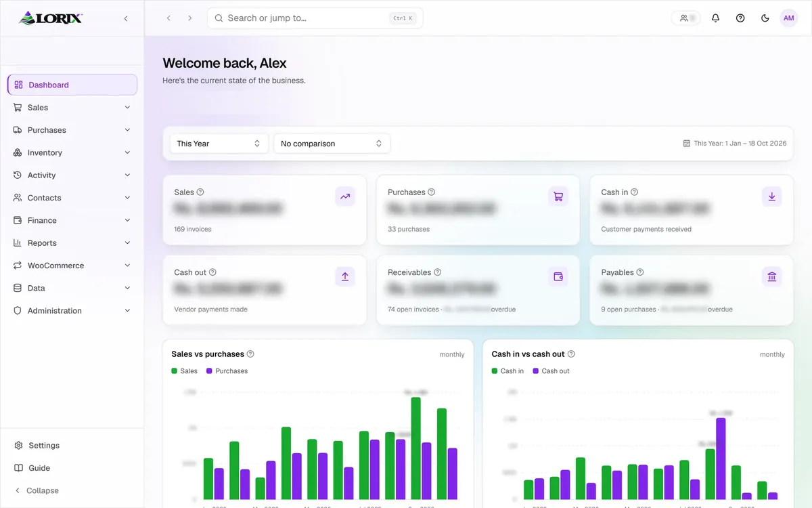The height and width of the screenshot is (508, 812).
Task: Expand the Inventory chevron
Action: 127,152
